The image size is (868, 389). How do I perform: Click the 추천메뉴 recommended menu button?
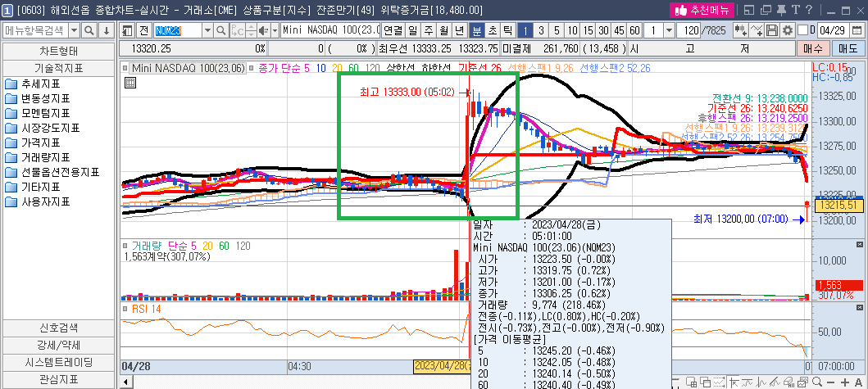point(702,10)
